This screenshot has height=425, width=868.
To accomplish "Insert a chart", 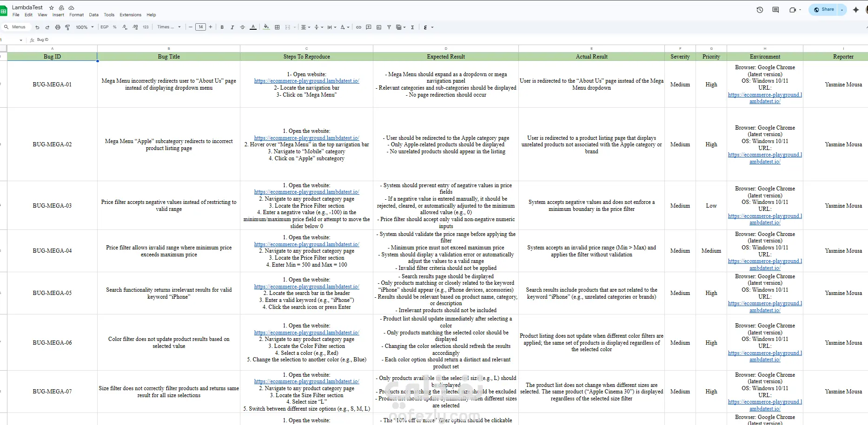I will (x=379, y=27).
